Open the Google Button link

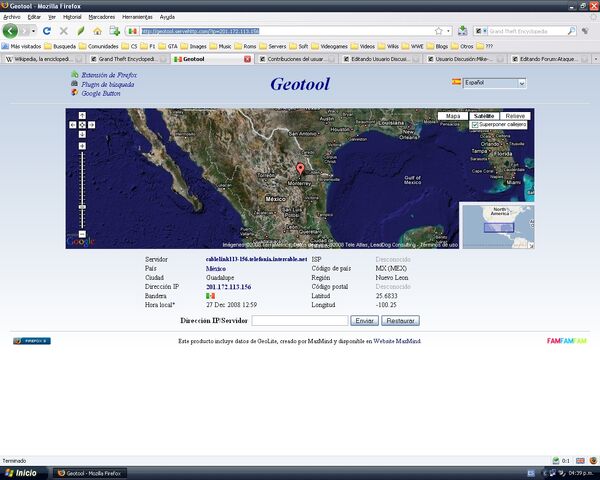(x=101, y=93)
